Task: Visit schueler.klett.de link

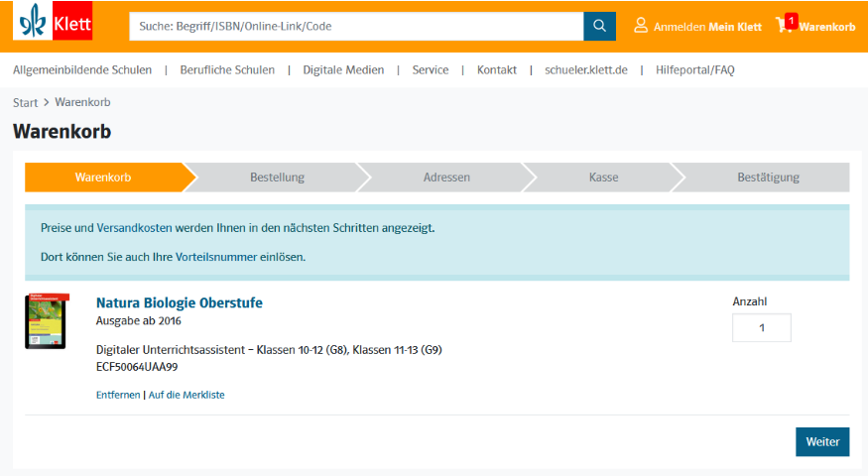Action: coord(586,69)
